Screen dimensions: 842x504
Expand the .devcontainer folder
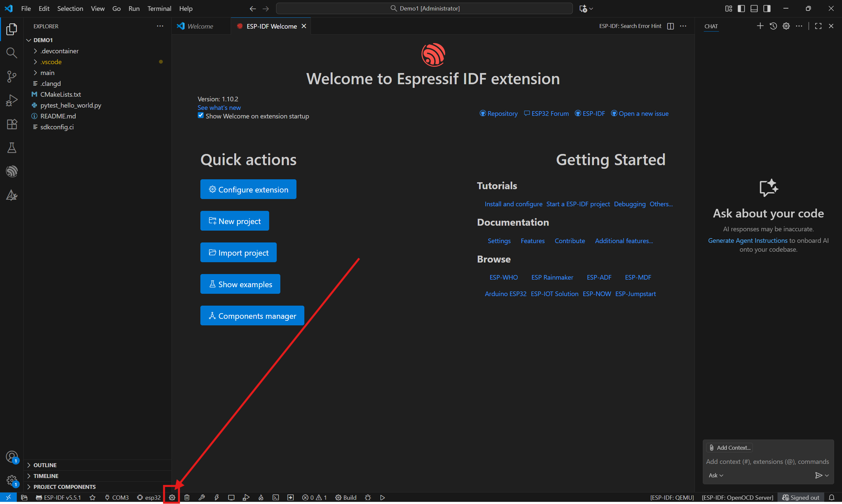click(x=59, y=51)
